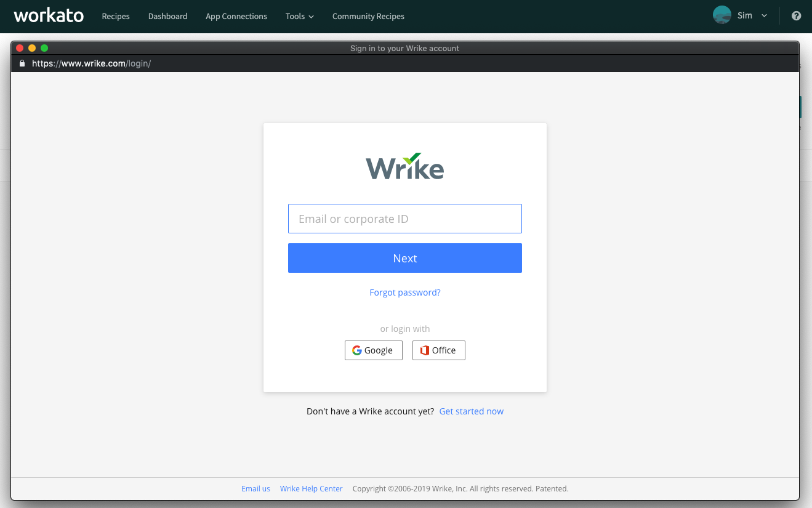This screenshot has height=508, width=812.
Task: Click the Email or corporate ID input field
Action: (x=404, y=218)
